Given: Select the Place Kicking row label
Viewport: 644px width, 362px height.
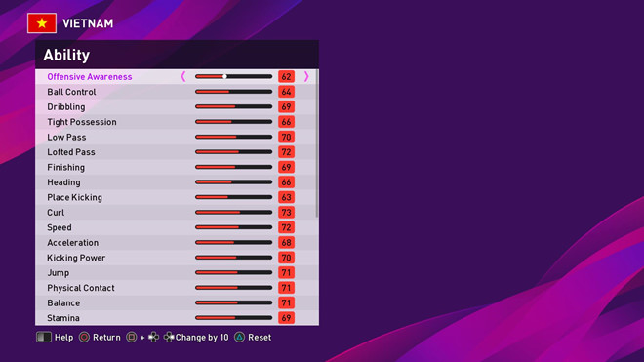Looking at the screenshot, I should pos(74,197).
